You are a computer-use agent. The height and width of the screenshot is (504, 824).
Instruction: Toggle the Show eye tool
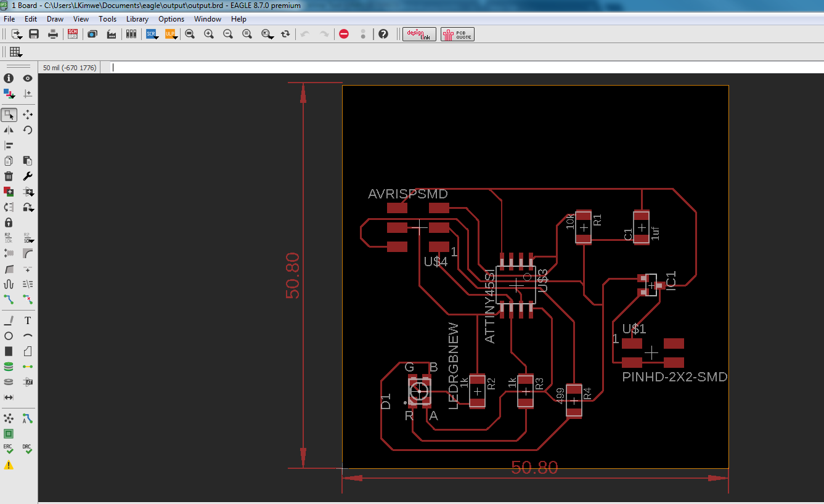pyautogui.click(x=28, y=78)
